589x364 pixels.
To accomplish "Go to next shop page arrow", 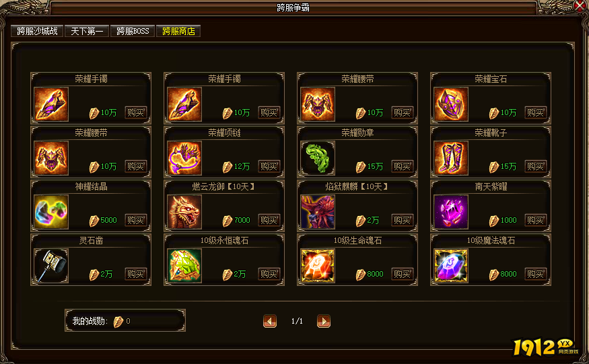I will pyautogui.click(x=324, y=321).
